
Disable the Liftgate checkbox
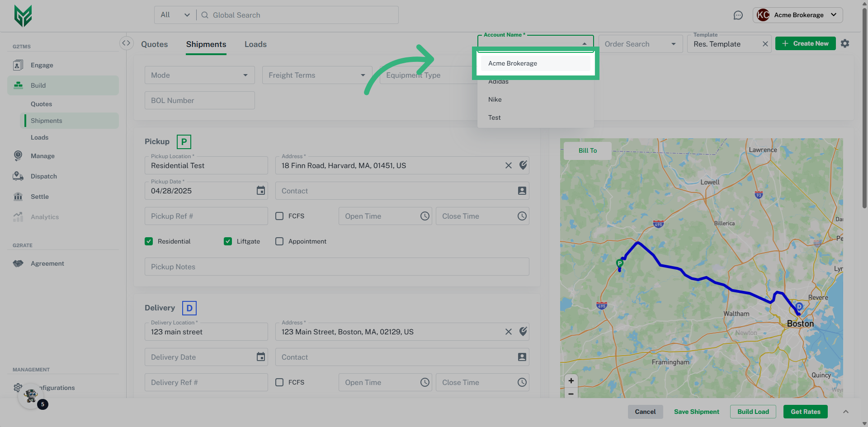(x=227, y=241)
